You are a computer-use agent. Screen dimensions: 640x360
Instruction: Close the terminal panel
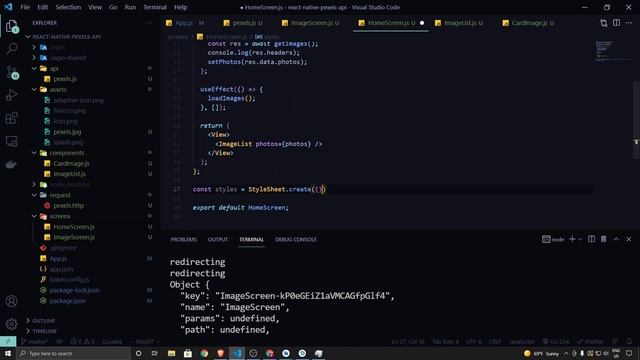pos(629,239)
